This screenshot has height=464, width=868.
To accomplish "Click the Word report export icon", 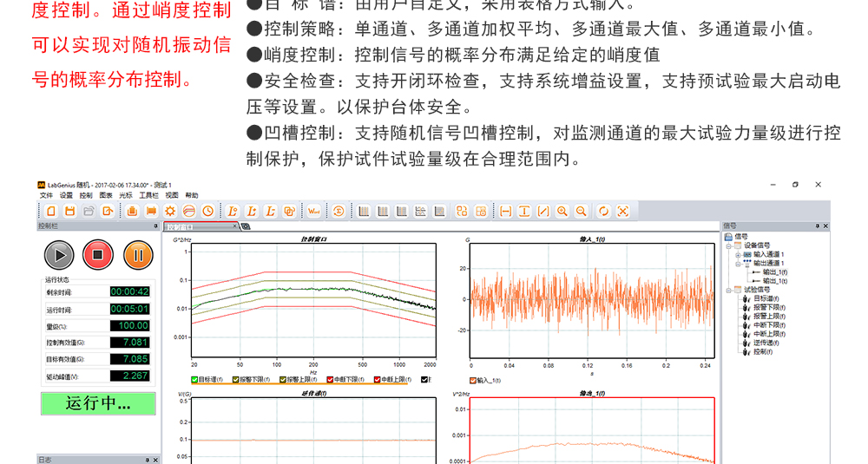I will click(313, 212).
